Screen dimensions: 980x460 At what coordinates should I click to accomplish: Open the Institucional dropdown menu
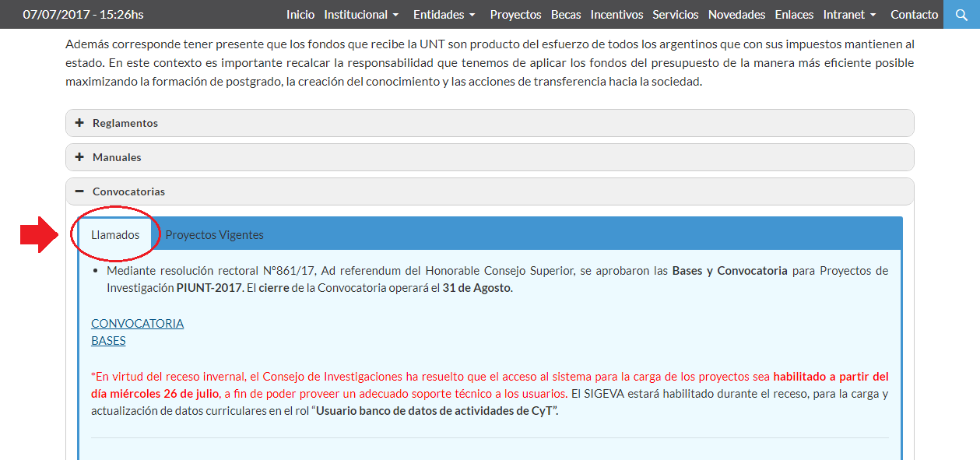pyautogui.click(x=362, y=15)
